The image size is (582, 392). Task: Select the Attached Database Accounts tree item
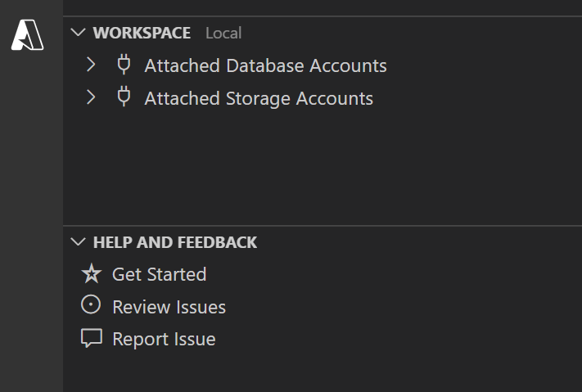point(265,65)
